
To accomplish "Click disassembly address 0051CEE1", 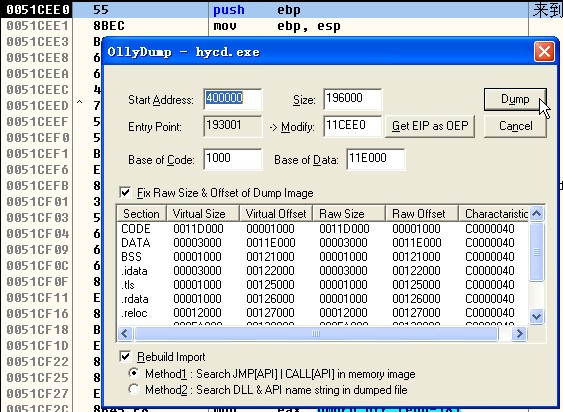I will click(x=37, y=26).
